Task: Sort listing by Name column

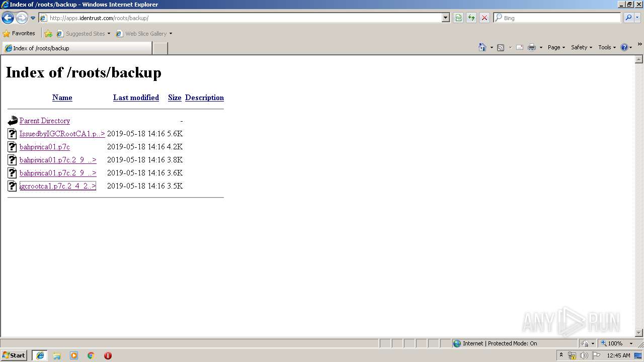Action: [62, 98]
